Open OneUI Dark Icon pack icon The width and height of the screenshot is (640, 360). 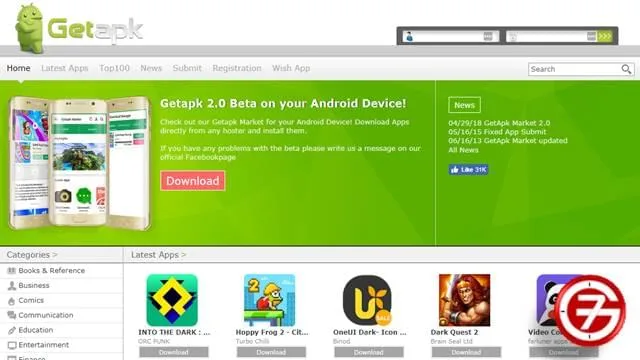pos(367,300)
